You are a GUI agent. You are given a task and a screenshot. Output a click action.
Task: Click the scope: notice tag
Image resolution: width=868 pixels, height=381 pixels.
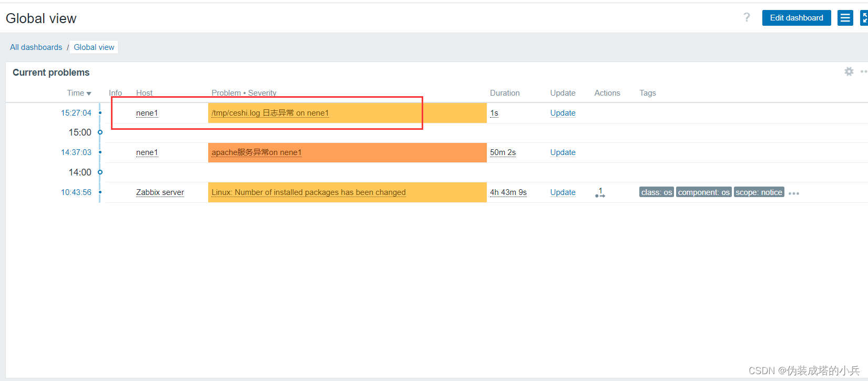pyautogui.click(x=759, y=192)
